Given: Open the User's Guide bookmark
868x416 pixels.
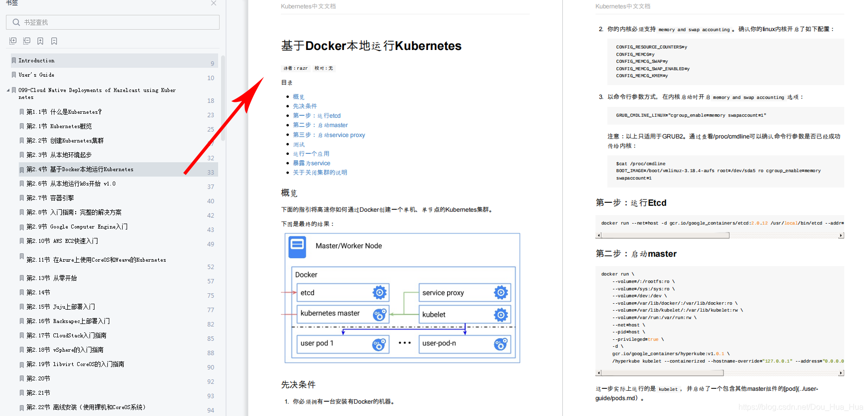Looking at the screenshot, I should (37, 75).
